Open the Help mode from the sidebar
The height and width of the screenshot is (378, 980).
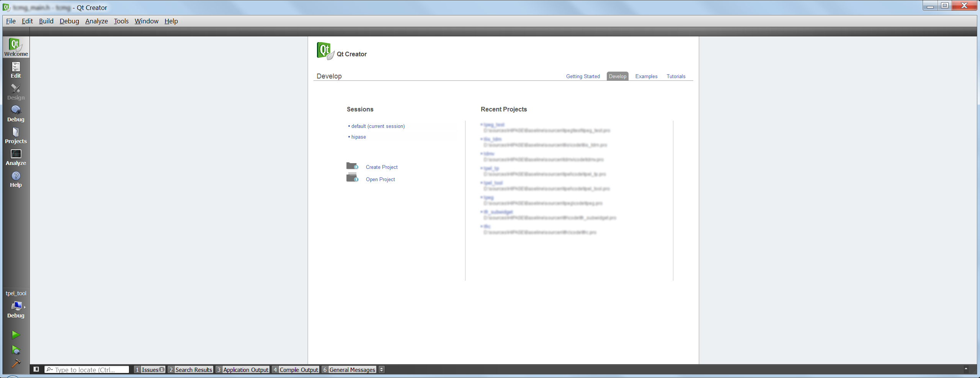(16, 179)
